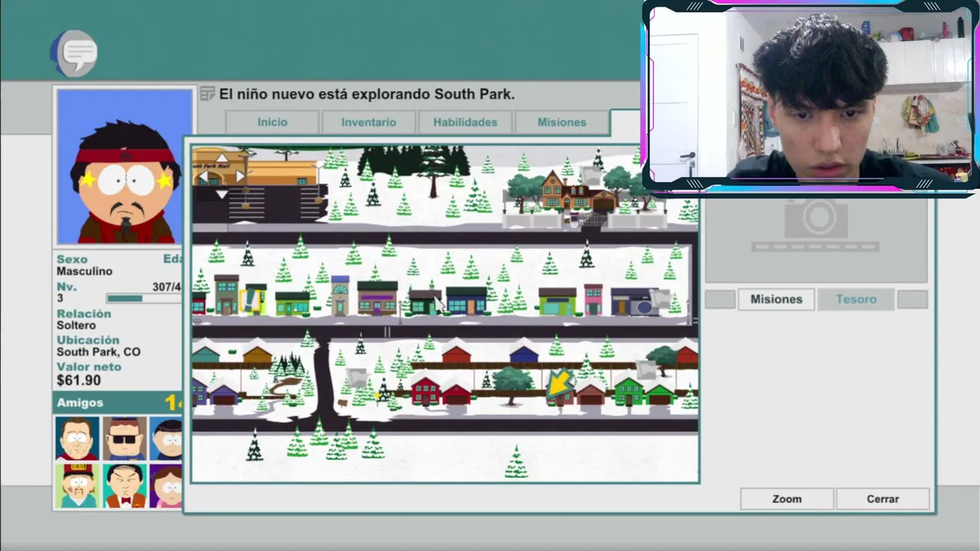Screen dimensions: 980x551
Task: Click the news feed icon beside the headline
Action: coord(207,94)
